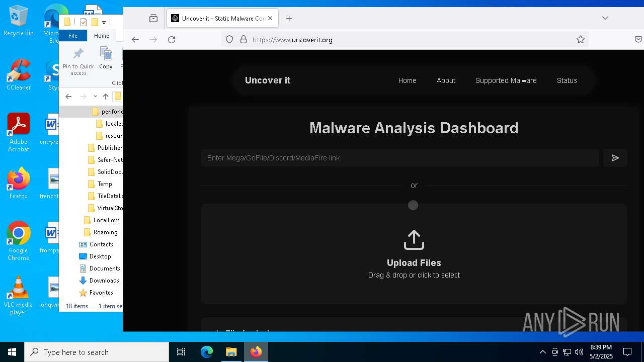This screenshot has height=362, width=644.
Task: Click the Uncover it site logo
Action: 268,80
